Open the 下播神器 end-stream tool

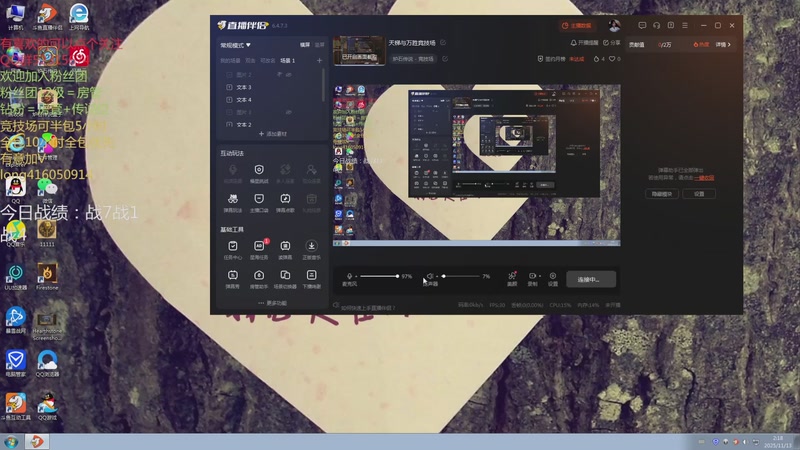(311, 279)
